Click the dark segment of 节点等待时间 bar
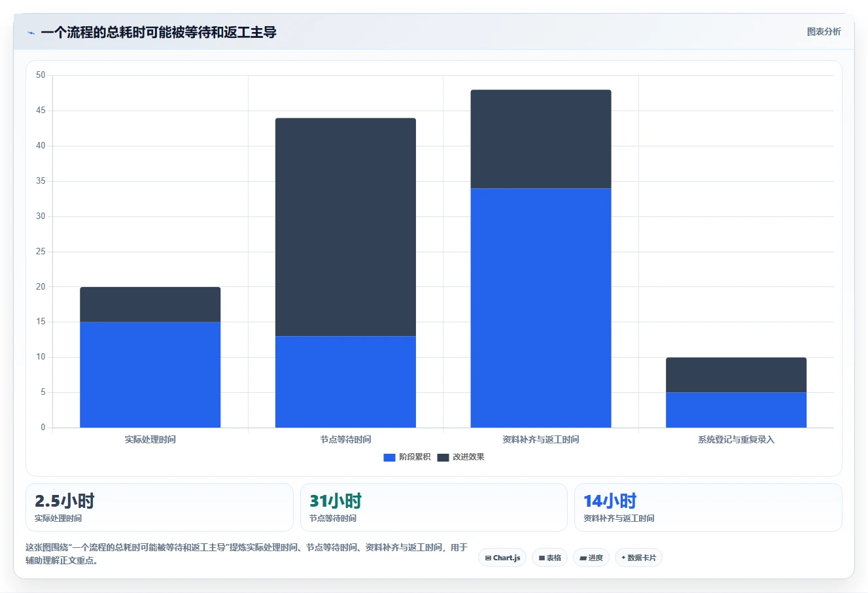This screenshot has height=593, width=868. 345,227
